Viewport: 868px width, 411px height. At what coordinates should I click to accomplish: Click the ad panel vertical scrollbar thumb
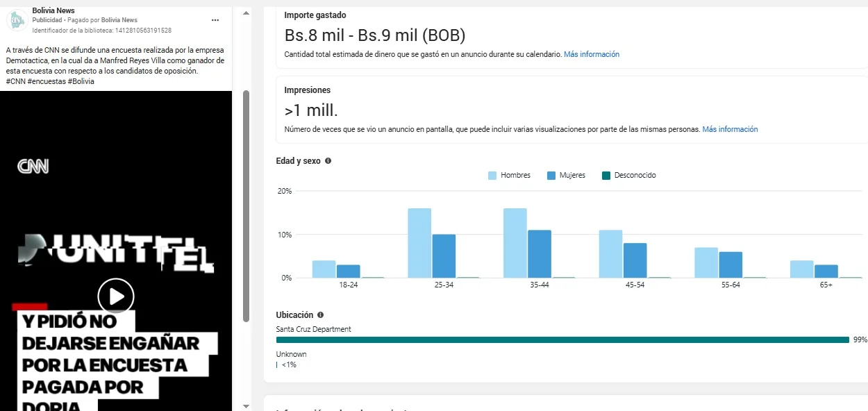click(246, 205)
